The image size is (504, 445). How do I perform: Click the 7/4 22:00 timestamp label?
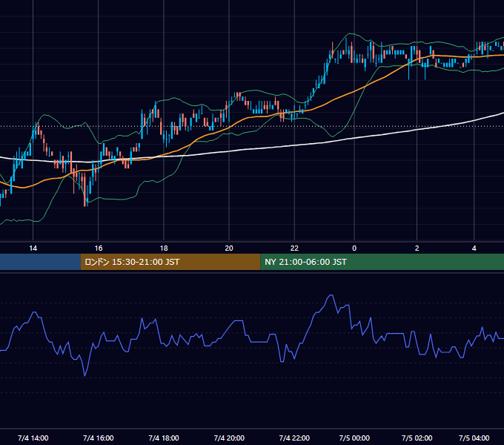click(294, 438)
